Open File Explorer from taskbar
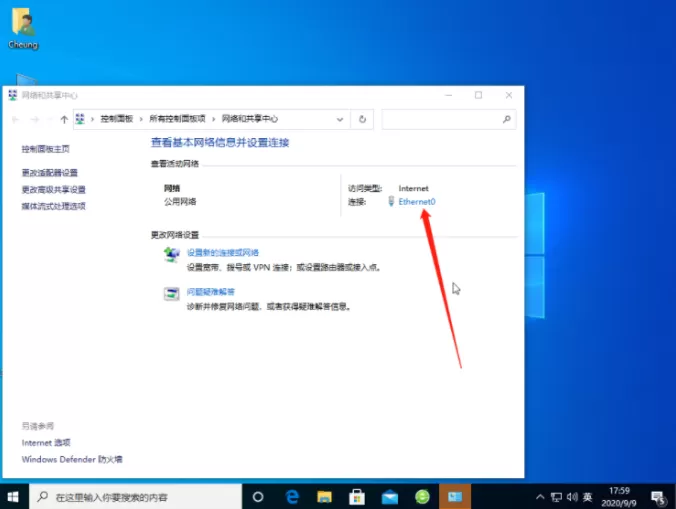Image resolution: width=676 pixels, height=509 pixels. 324,497
